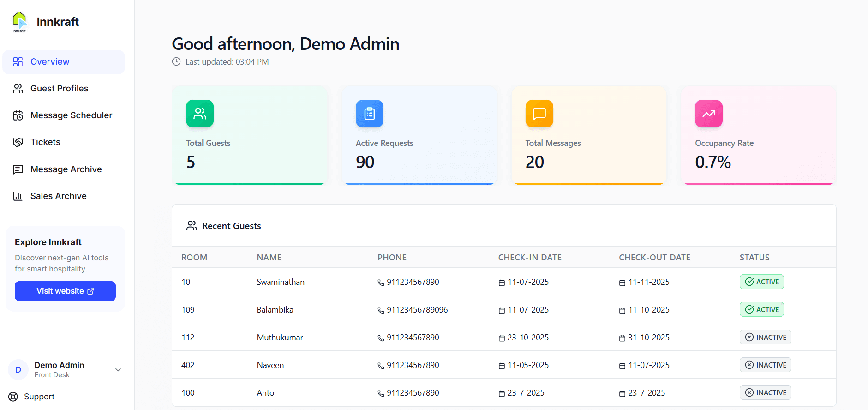Image resolution: width=868 pixels, height=410 pixels.
Task: Open the Support link
Action: pos(31,397)
